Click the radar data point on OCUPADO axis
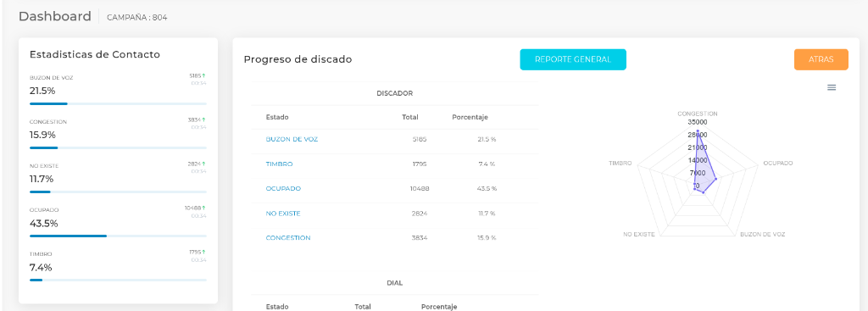 [715, 179]
